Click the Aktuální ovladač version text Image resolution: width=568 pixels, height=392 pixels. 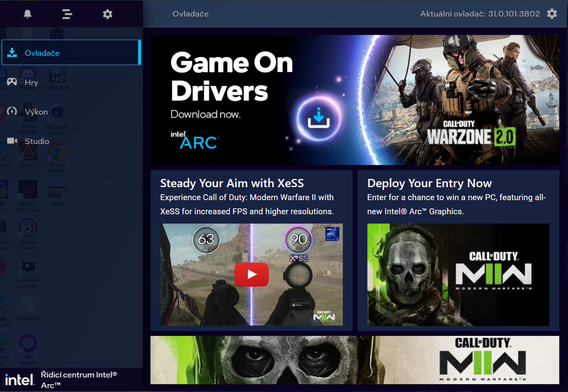click(x=480, y=14)
